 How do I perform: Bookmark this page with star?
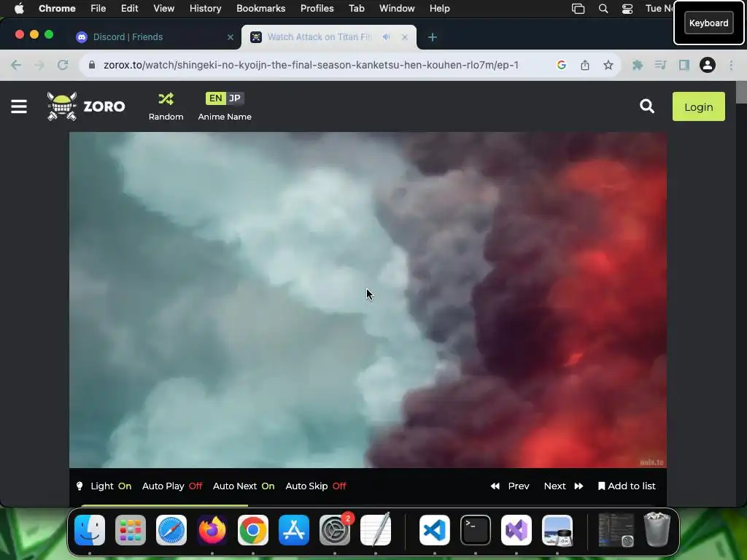608,65
